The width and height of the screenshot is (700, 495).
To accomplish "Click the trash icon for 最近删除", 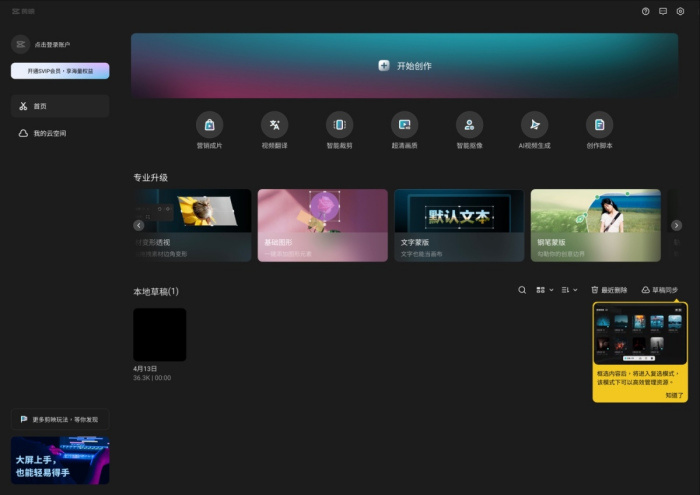I will point(595,290).
